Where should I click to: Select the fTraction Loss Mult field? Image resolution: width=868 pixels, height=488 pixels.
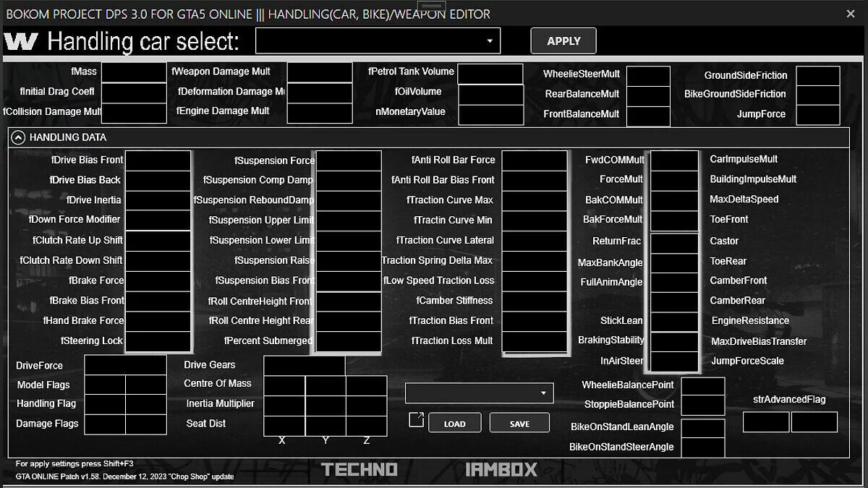[535, 342]
